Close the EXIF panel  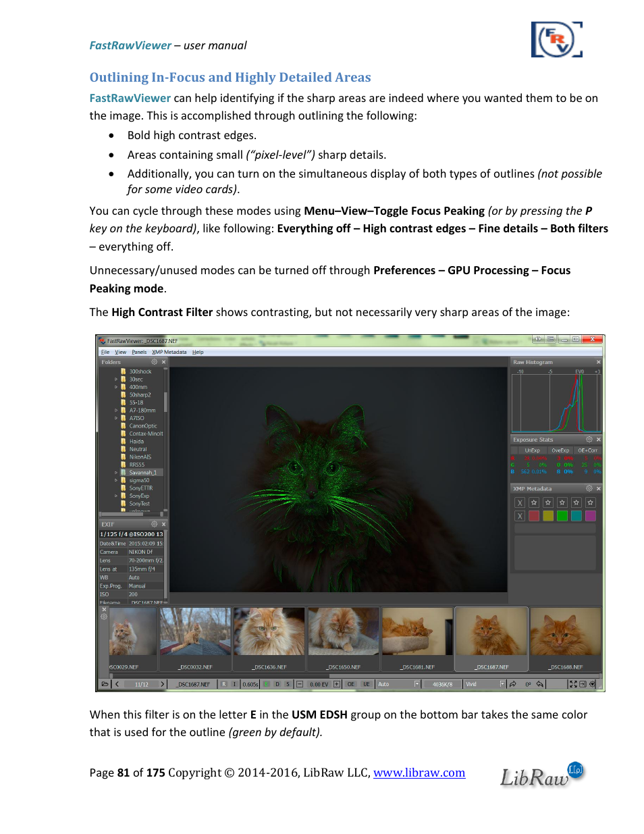point(163,524)
